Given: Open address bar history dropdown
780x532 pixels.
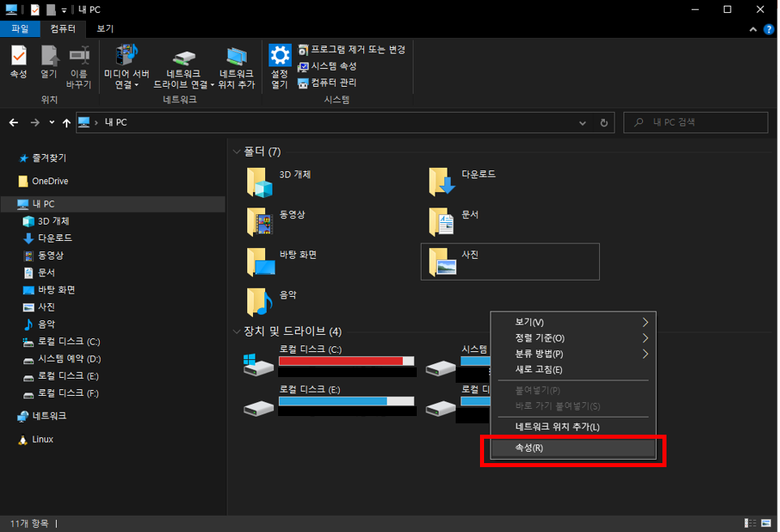Looking at the screenshot, I should [x=582, y=123].
